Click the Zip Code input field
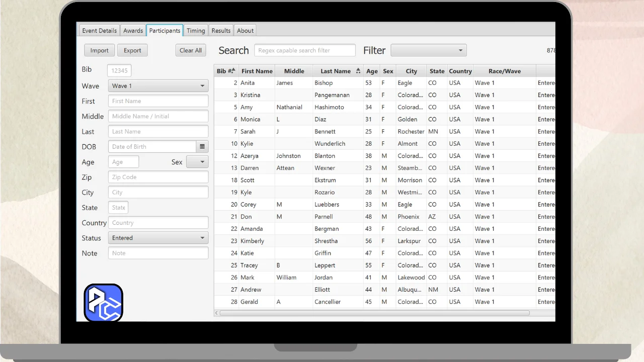 tap(158, 177)
